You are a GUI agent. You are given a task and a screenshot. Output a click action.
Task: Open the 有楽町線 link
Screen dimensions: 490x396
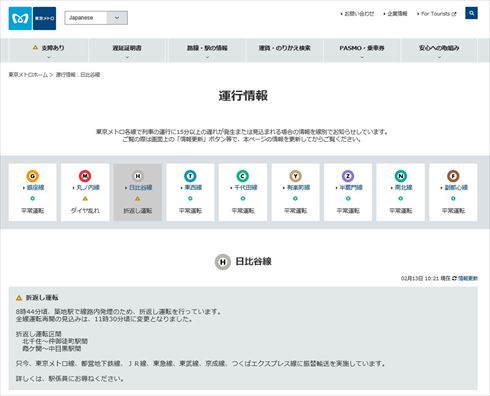(x=298, y=188)
